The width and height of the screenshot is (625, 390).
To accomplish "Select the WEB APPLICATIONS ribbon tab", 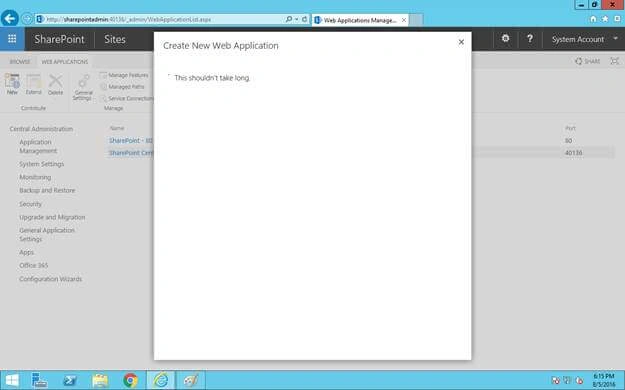I will (65, 62).
